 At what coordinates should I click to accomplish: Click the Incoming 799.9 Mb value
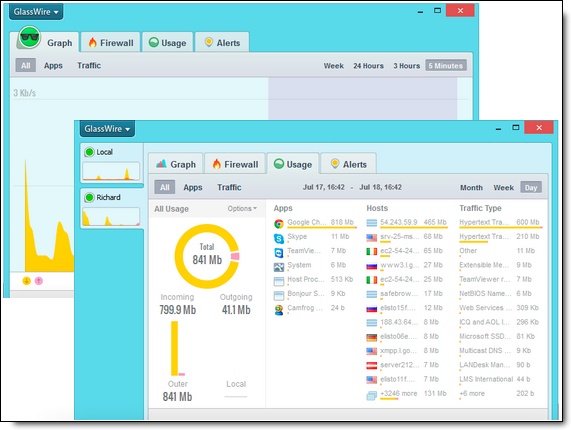[x=178, y=310]
